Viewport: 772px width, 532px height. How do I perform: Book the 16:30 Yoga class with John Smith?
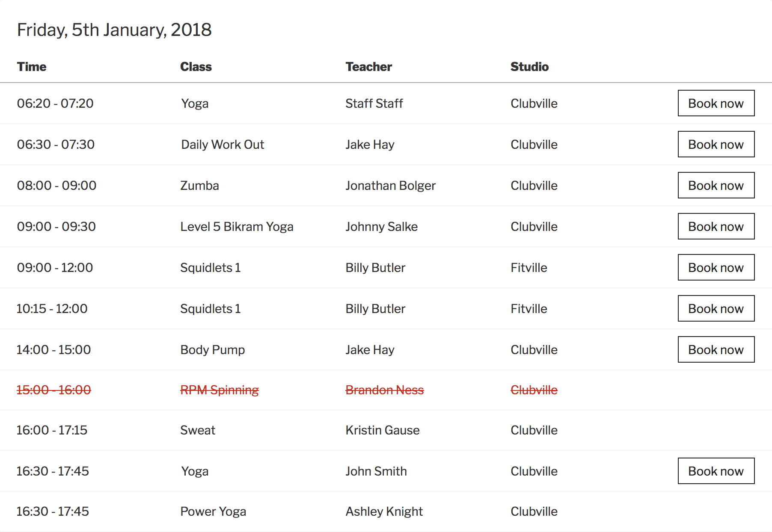[716, 471]
